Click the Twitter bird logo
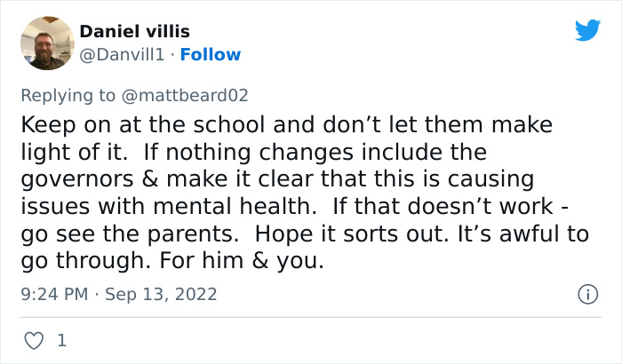The height and width of the screenshot is (364, 622). (587, 31)
